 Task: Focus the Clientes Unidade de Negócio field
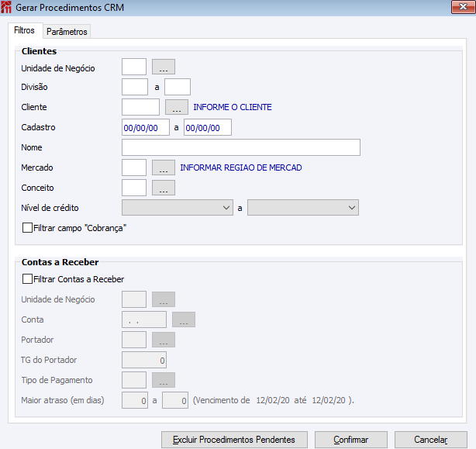pyautogui.click(x=134, y=67)
